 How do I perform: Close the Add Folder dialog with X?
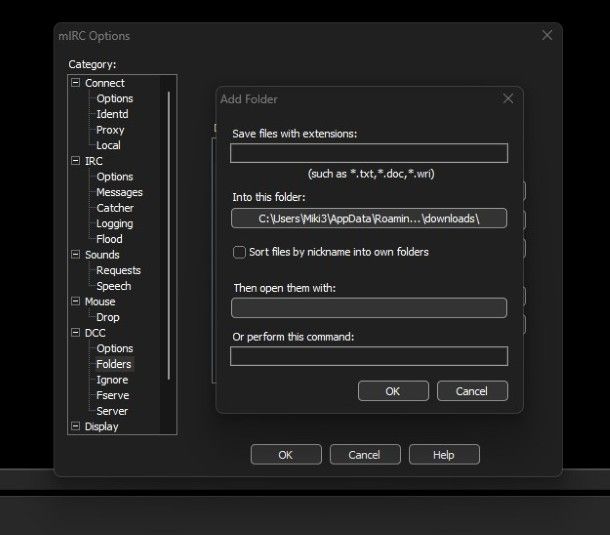tap(508, 98)
